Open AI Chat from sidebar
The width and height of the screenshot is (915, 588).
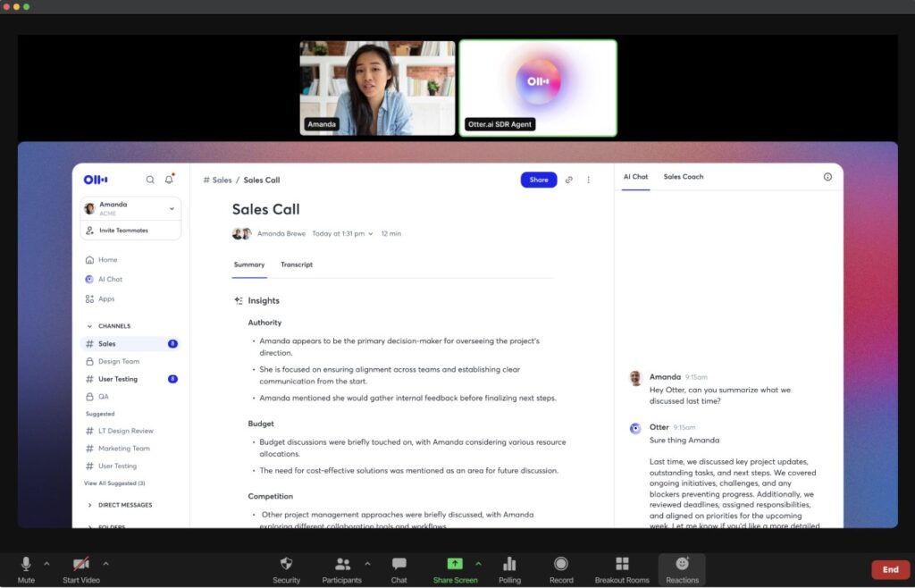[x=104, y=280]
